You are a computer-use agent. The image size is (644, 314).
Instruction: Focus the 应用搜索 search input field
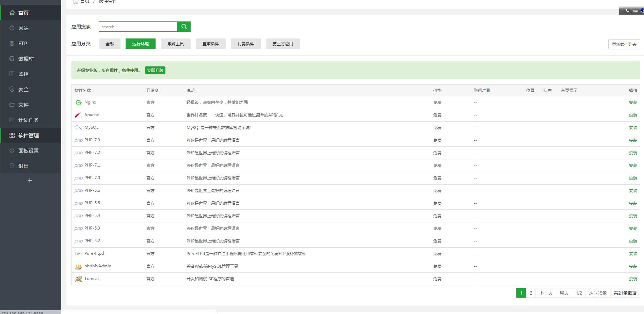pos(138,27)
